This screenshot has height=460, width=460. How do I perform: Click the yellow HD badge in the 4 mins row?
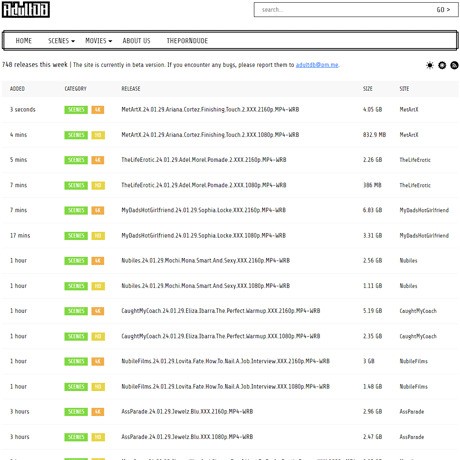click(98, 135)
